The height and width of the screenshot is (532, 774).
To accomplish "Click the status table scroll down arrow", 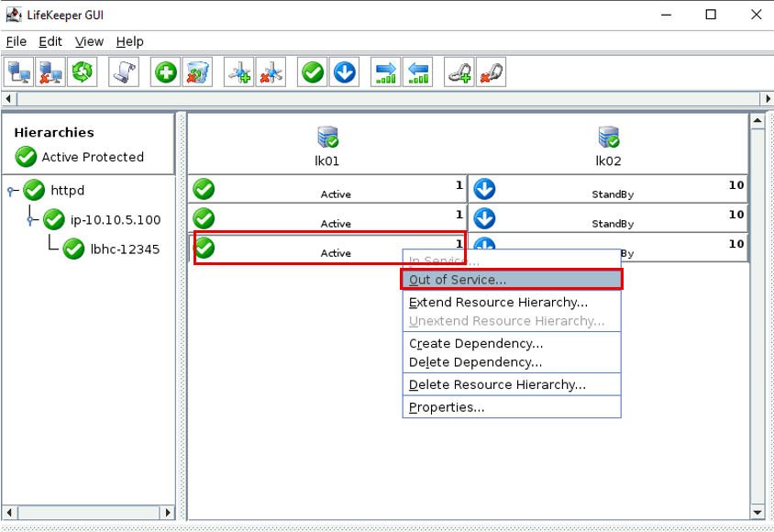I will tap(757, 512).
